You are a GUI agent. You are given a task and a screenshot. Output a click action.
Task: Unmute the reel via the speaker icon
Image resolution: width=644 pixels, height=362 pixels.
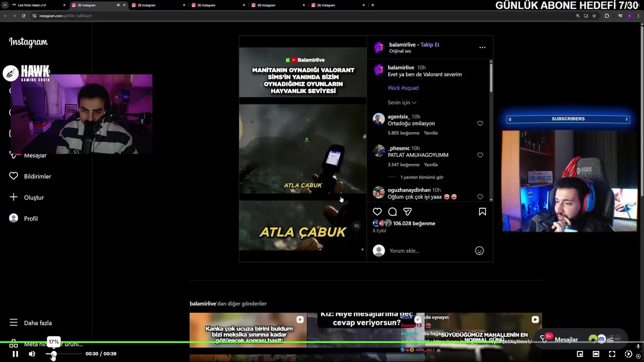pos(357,226)
